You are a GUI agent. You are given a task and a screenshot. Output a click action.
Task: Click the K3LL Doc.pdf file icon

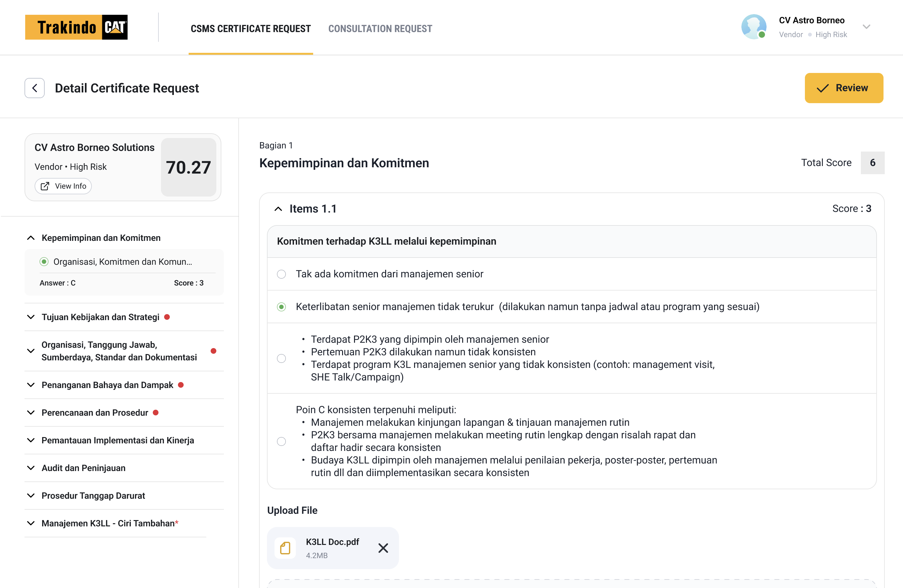pyautogui.click(x=285, y=548)
